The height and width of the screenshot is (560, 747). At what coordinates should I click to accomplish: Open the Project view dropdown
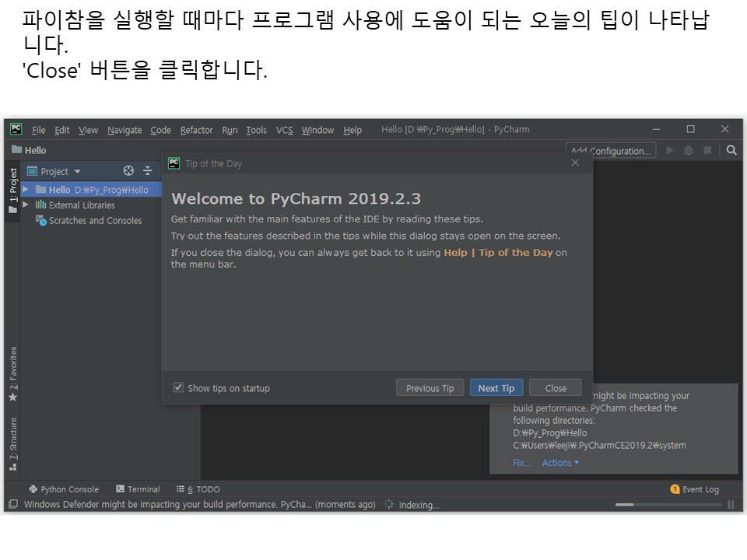coord(61,171)
